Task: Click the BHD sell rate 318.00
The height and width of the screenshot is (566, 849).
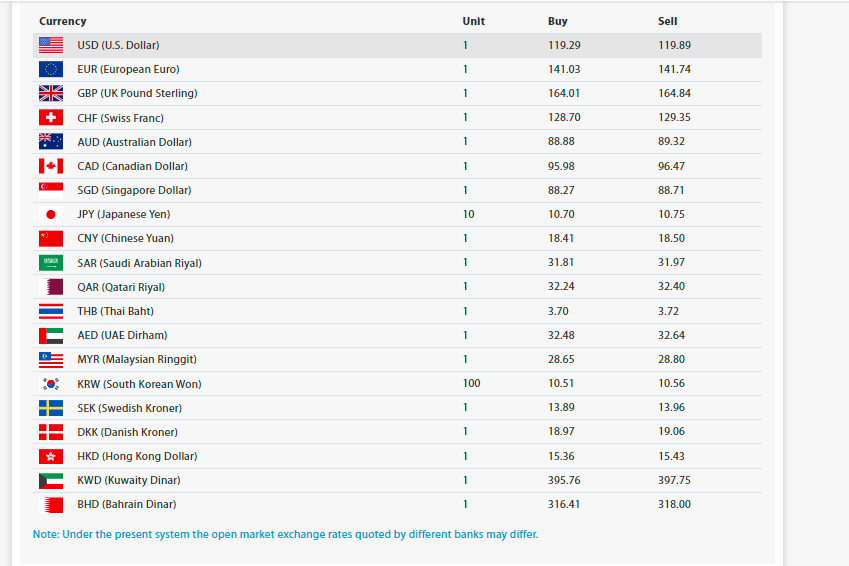Action: click(674, 504)
